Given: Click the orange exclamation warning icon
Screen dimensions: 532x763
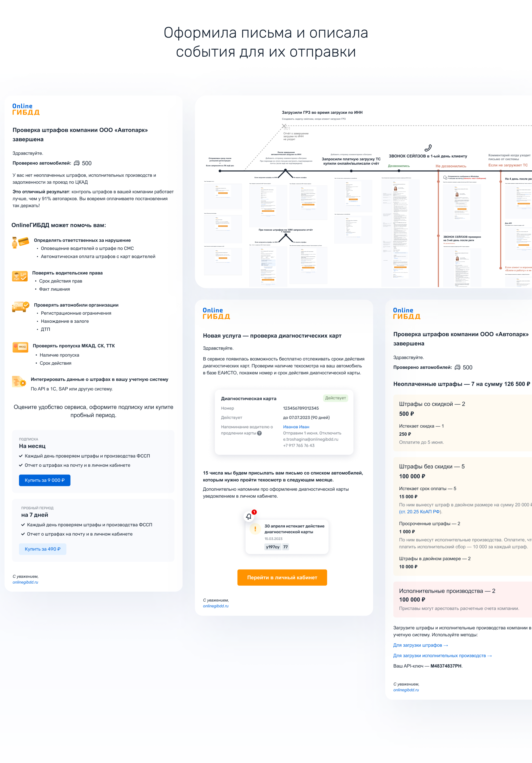Looking at the screenshot, I should point(255,529).
